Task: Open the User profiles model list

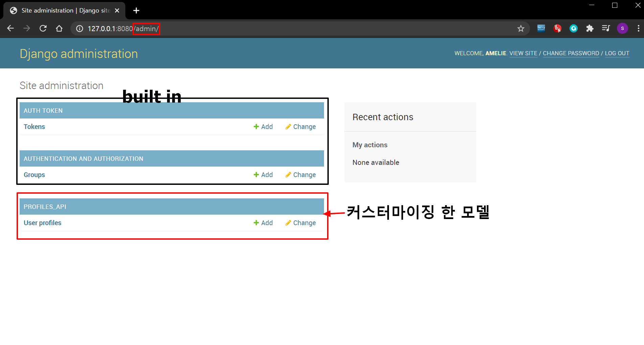Action: pos(43,223)
